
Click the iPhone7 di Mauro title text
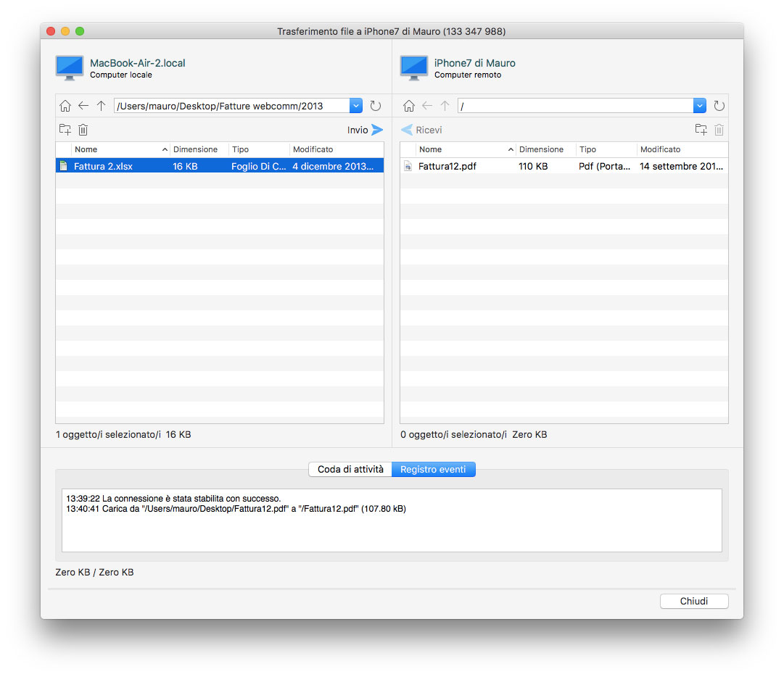click(474, 63)
